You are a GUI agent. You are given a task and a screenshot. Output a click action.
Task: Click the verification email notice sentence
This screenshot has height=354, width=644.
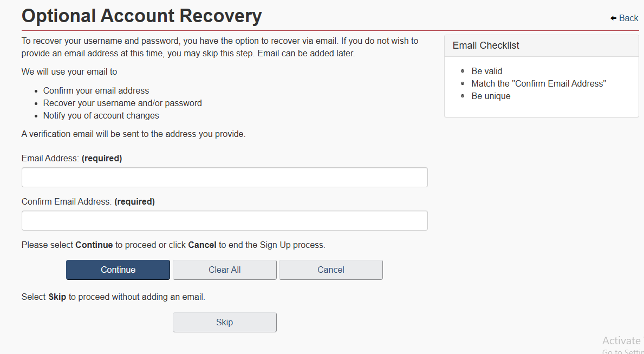click(133, 134)
